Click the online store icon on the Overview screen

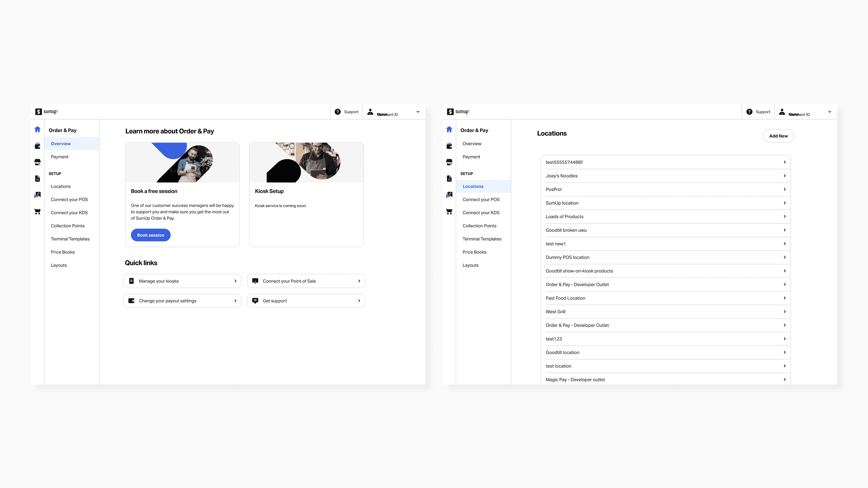coord(37,162)
